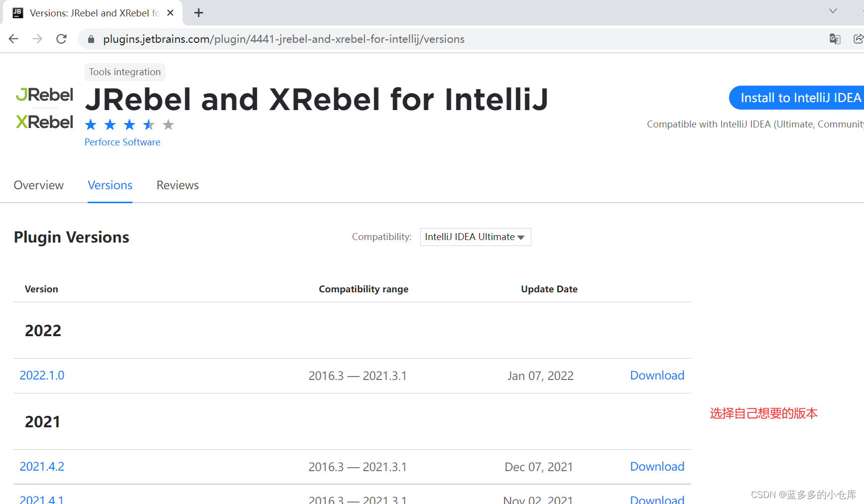Click the padlock site info icon
Image resolution: width=864 pixels, height=504 pixels.
tap(91, 39)
